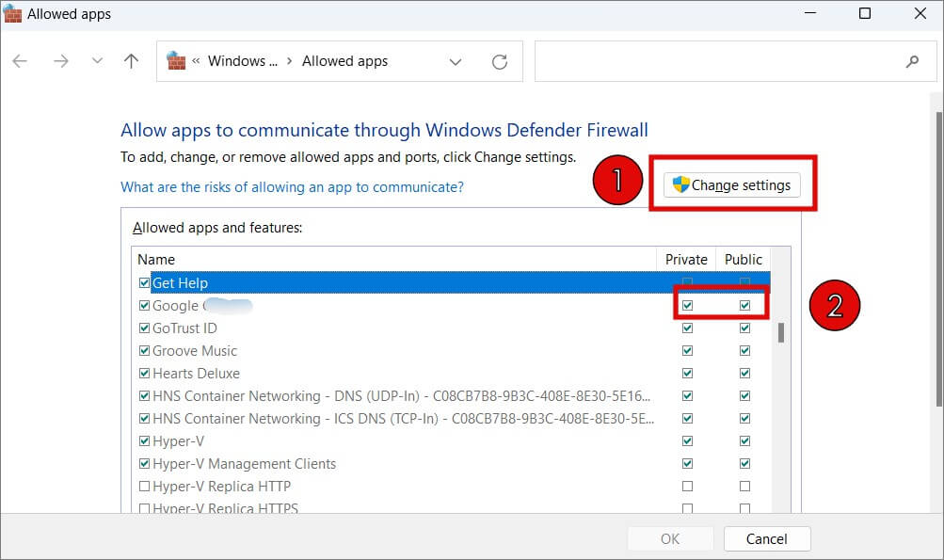Open the risks of allowing an app link
944x560 pixels.
292,187
